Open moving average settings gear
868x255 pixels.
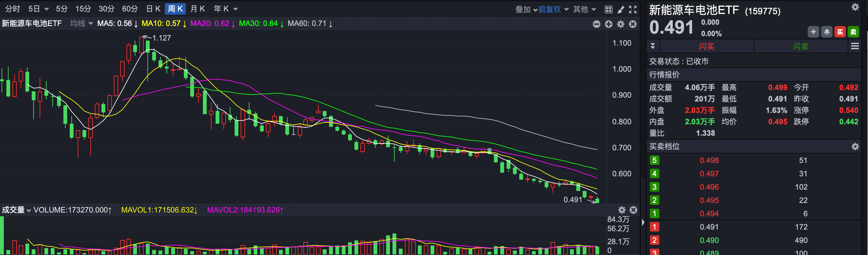pos(621,24)
